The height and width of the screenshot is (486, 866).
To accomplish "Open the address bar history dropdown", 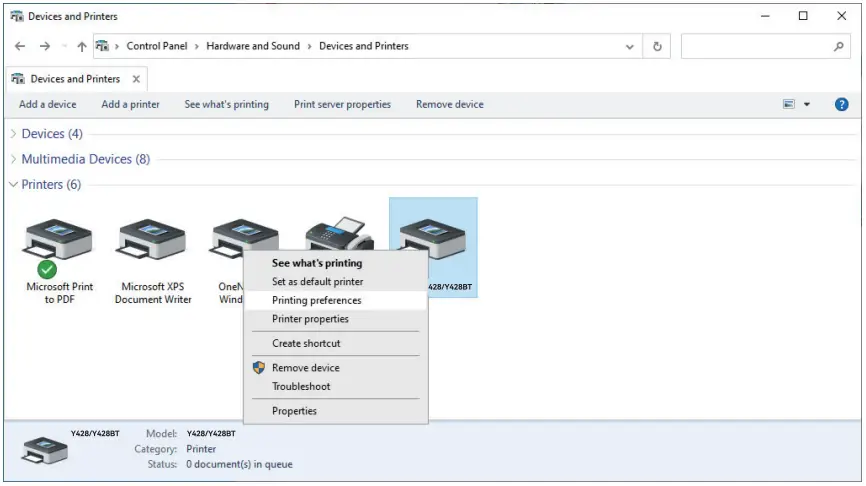I will pos(630,47).
